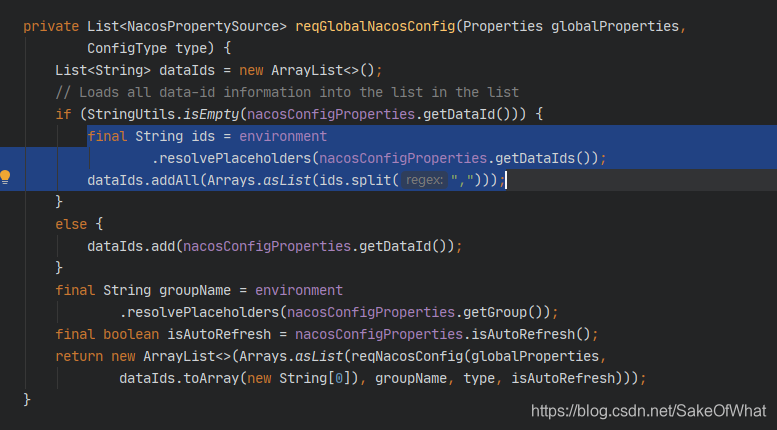Click ConfigType in the method parameters

coord(127,48)
